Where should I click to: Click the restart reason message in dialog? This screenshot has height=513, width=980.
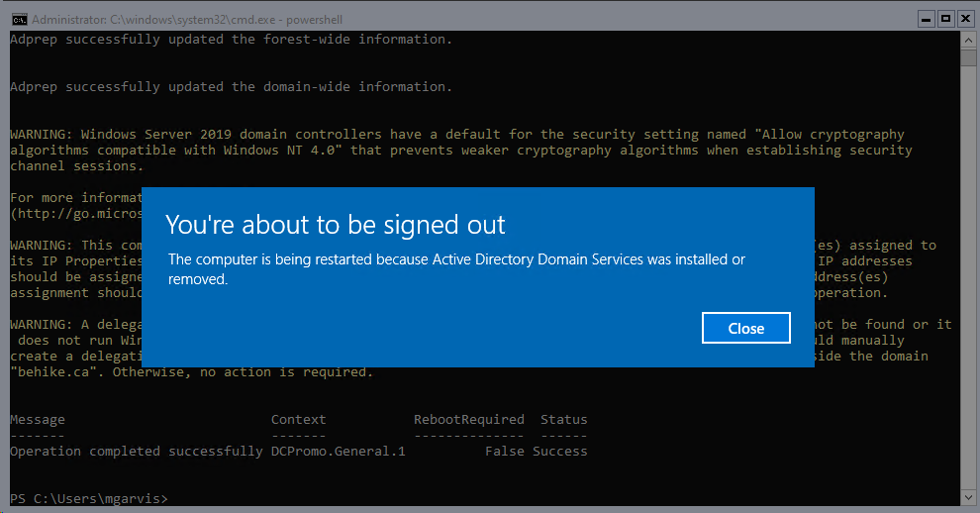coord(455,268)
